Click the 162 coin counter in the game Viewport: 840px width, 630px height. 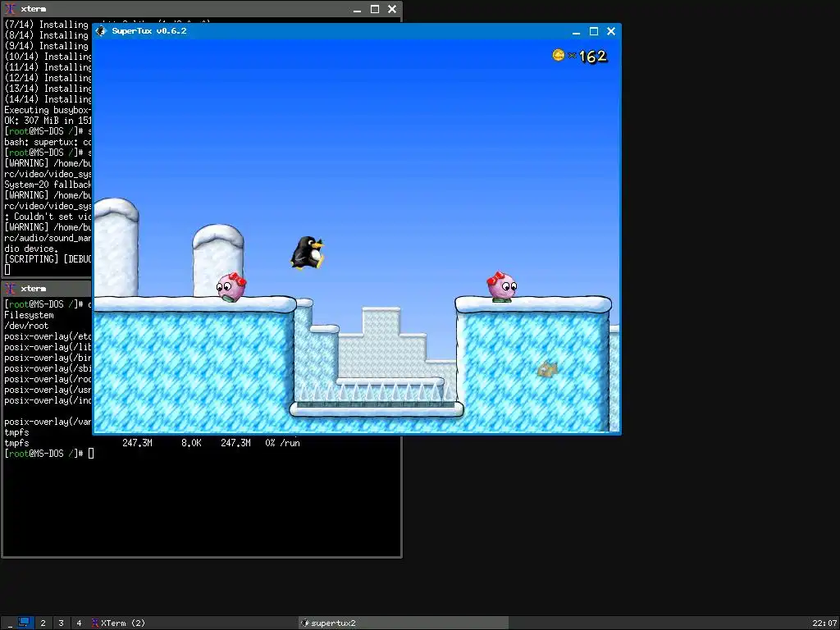click(592, 56)
